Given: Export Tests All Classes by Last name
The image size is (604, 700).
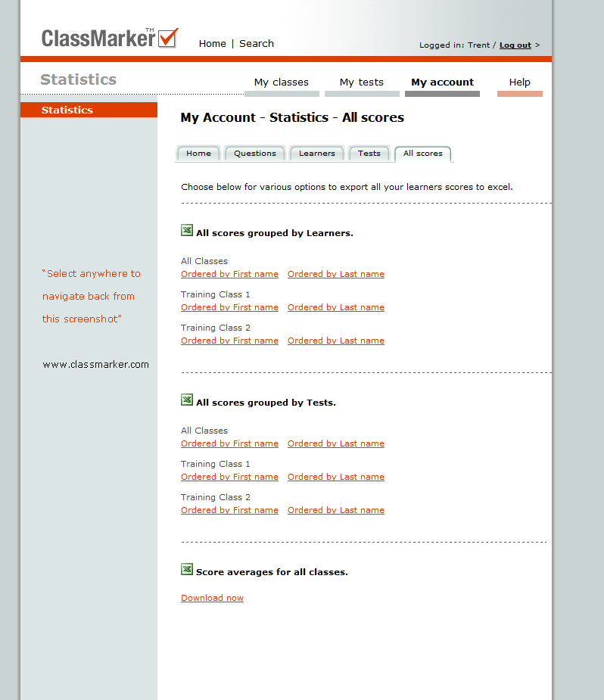Looking at the screenshot, I should (x=336, y=443).
